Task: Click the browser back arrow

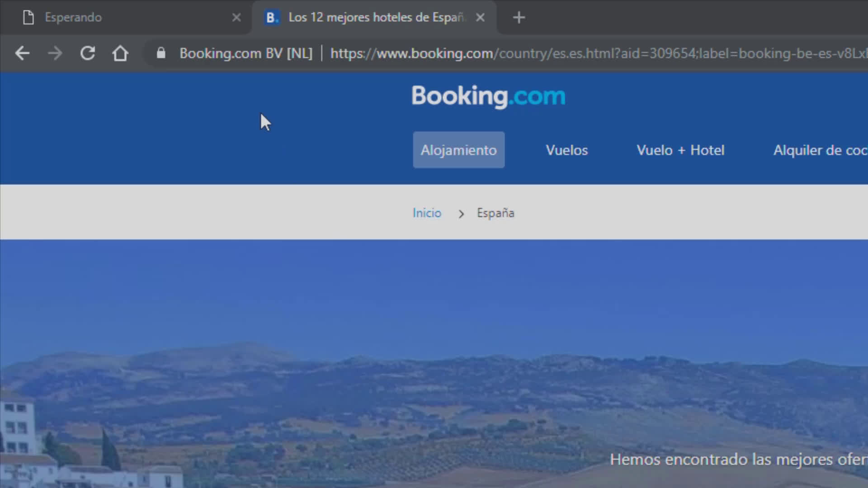Action: click(x=22, y=53)
